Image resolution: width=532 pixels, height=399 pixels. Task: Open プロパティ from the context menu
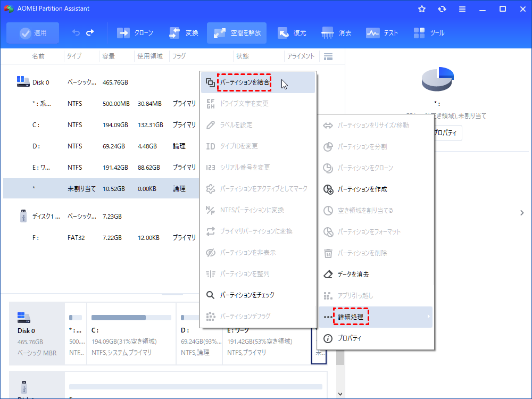349,338
